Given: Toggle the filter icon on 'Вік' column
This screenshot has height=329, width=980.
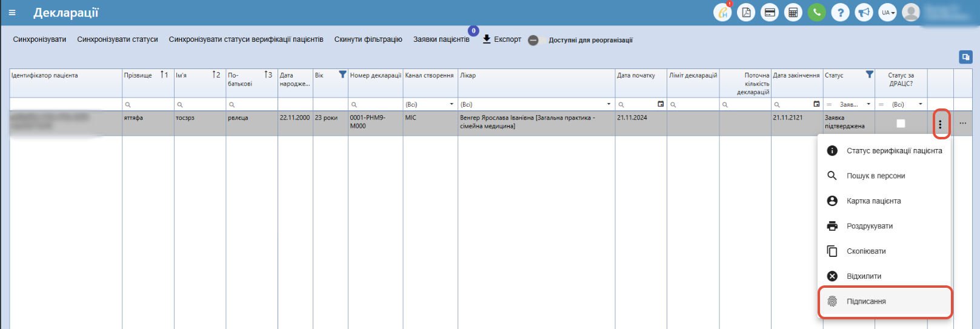Looking at the screenshot, I should [342, 75].
